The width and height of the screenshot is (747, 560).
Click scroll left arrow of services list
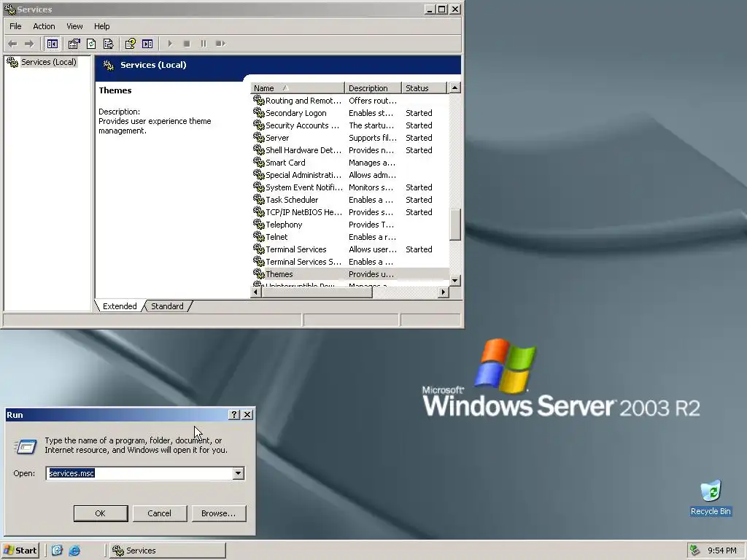pyautogui.click(x=256, y=292)
